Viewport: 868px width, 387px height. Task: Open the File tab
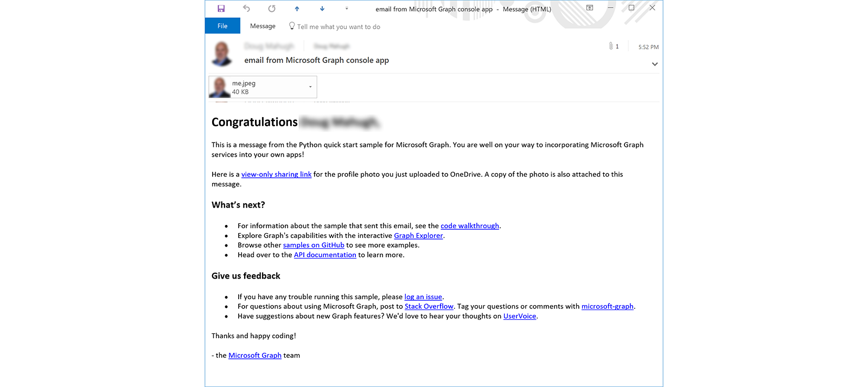tap(222, 26)
